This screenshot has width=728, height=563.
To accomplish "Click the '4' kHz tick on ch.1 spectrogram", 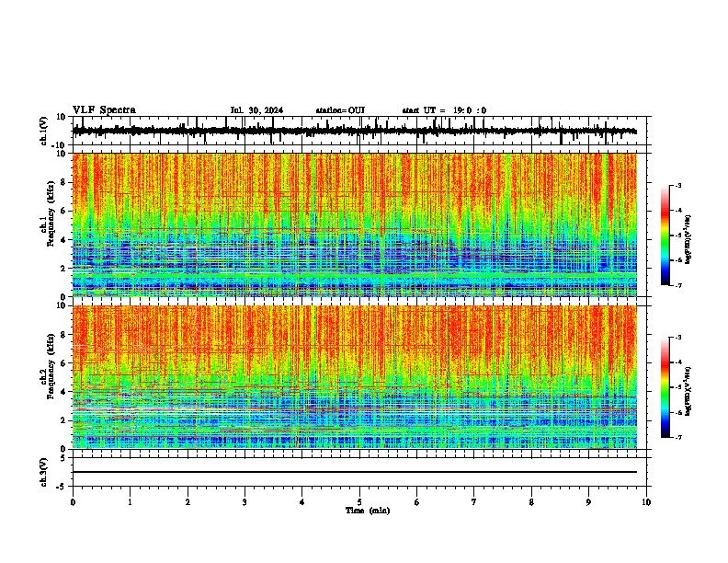I will (63, 240).
